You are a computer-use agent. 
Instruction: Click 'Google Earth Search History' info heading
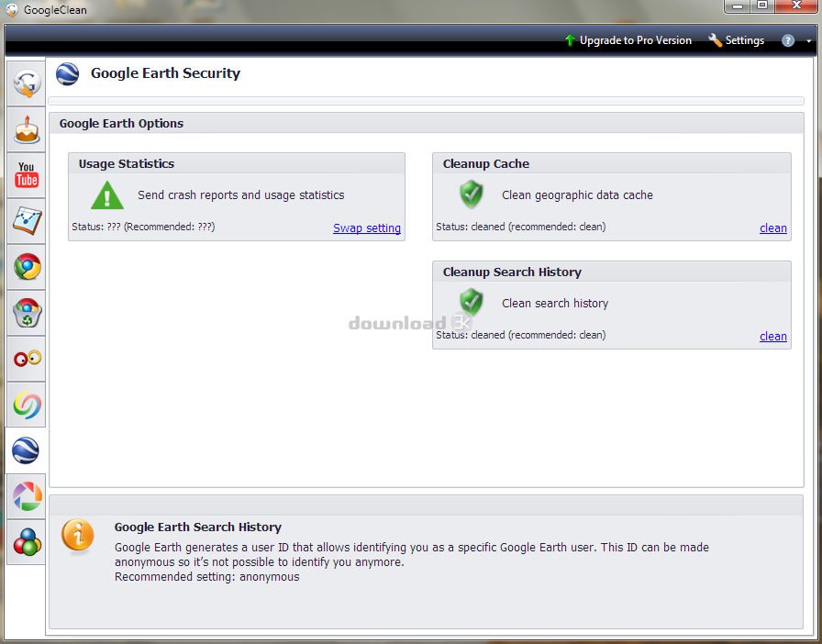[198, 527]
